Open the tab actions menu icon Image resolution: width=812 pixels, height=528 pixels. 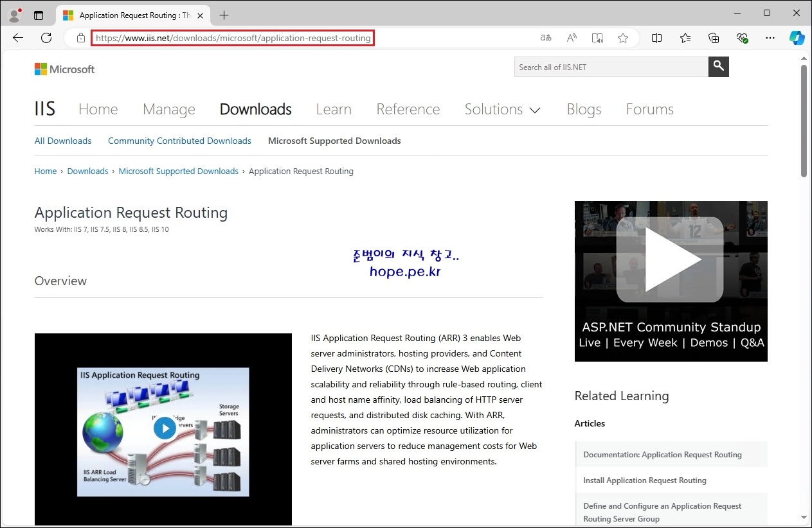(39, 15)
